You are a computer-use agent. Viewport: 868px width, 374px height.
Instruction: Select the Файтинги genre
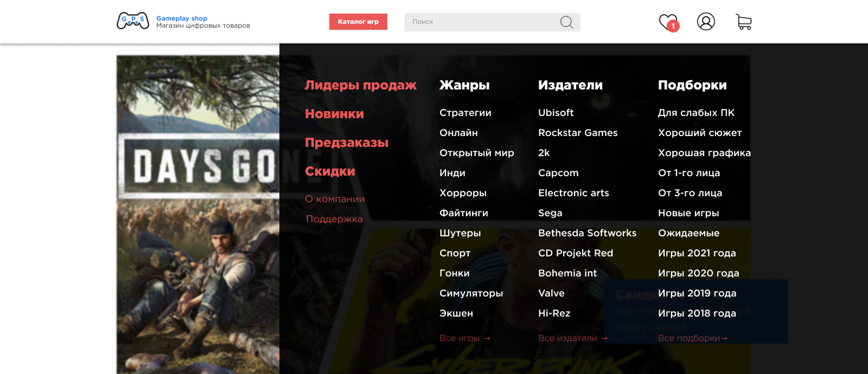tap(464, 213)
